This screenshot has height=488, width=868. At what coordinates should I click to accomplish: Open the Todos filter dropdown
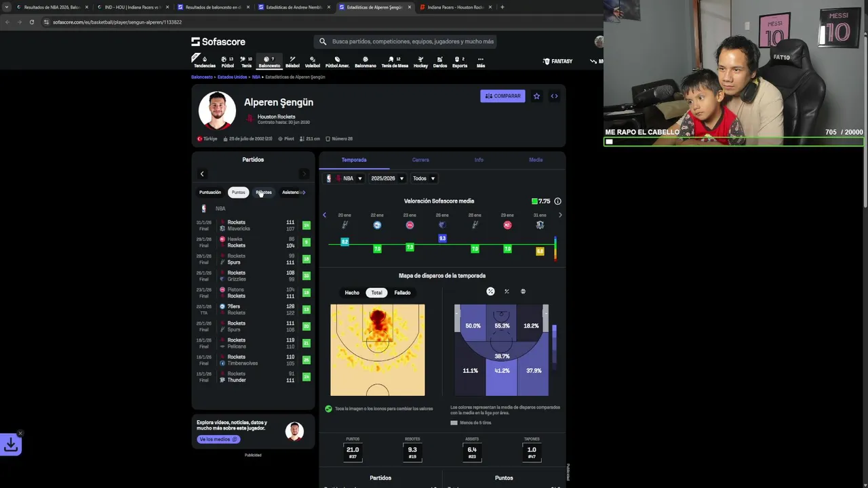click(x=424, y=178)
